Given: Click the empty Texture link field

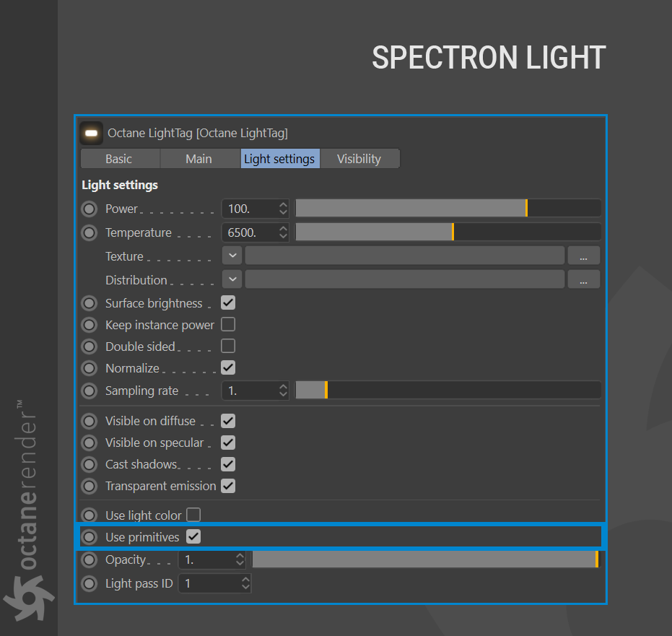Looking at the screenshot, I should click(x=404, y=256).
